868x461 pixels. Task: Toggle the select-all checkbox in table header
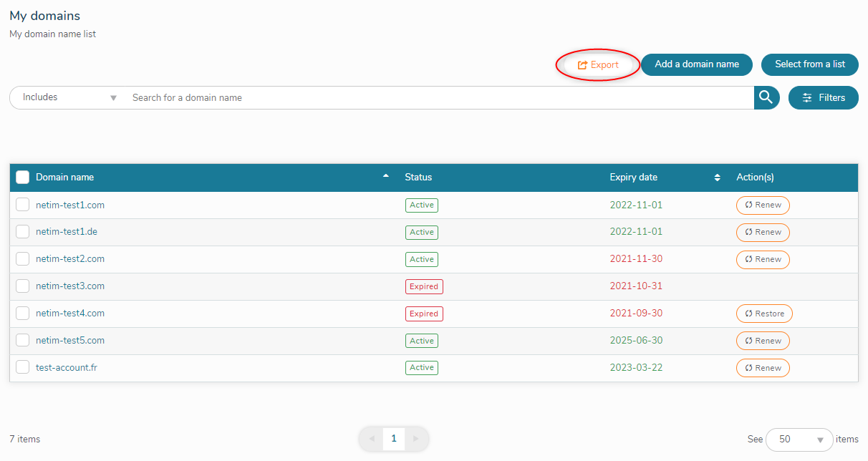tap(22, 176)
